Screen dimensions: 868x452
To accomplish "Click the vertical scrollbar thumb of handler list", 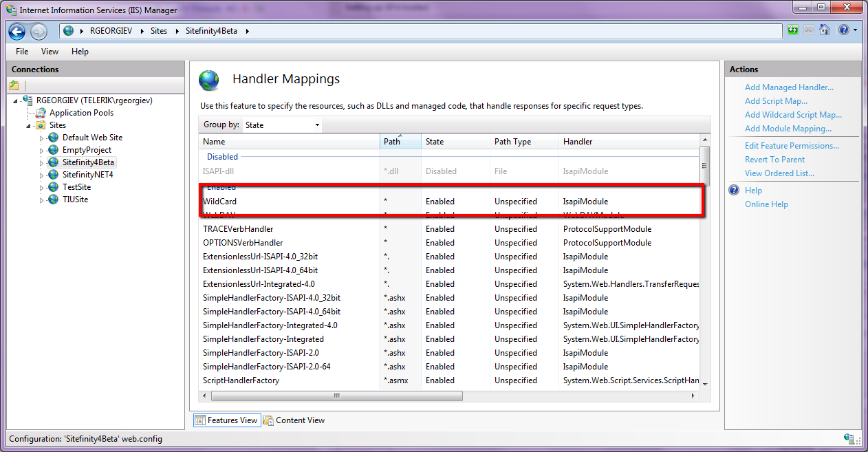I will [x=704, y=166].
